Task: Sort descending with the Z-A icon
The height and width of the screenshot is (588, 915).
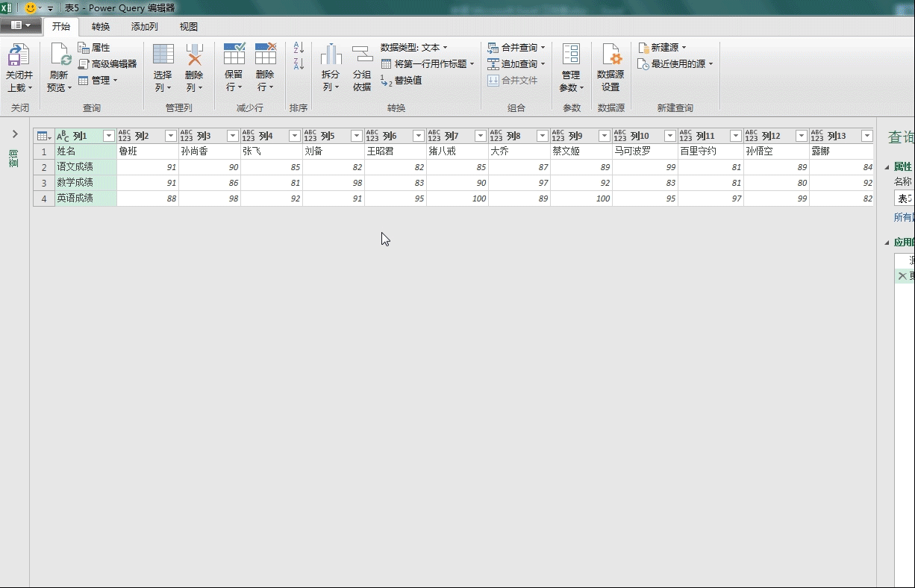Action: click(x=299, y=64)
